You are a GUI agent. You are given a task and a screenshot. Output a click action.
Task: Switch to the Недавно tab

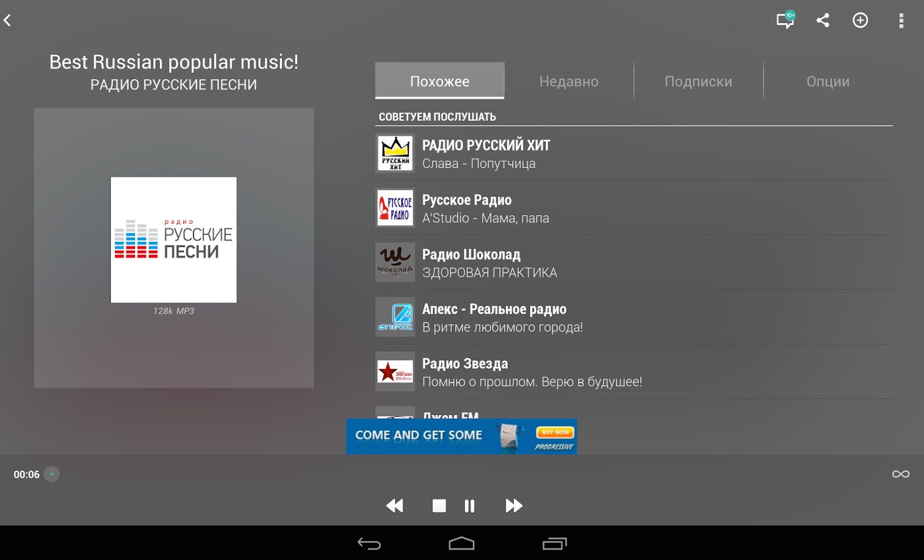[569, 82]
